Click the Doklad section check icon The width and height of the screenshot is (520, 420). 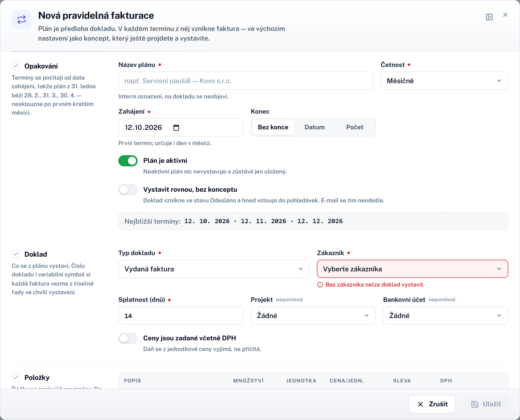click(x=16, y=254)
